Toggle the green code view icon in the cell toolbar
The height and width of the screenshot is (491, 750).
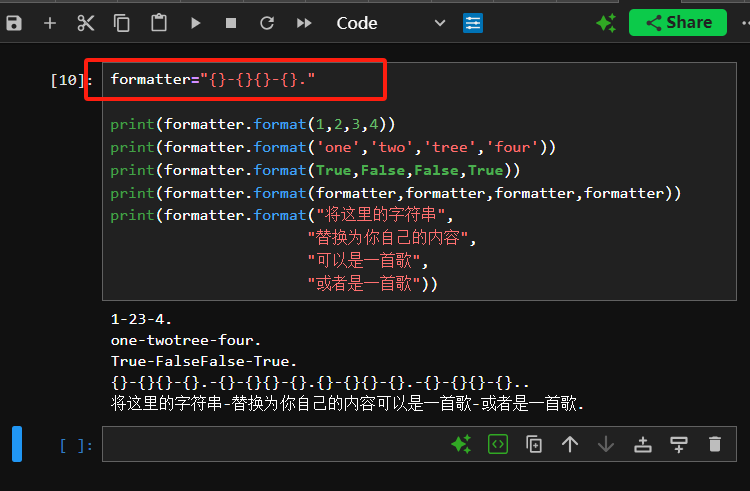point(498,445)
